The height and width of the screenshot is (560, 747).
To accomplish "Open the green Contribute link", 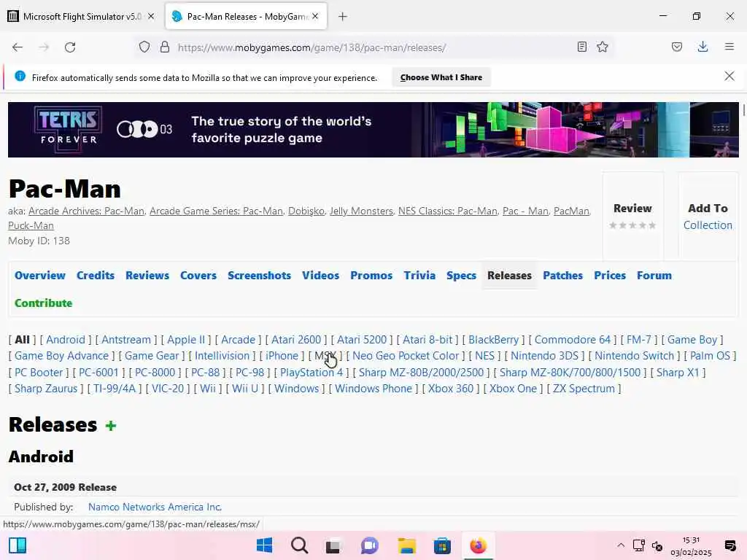I will 43,303.
